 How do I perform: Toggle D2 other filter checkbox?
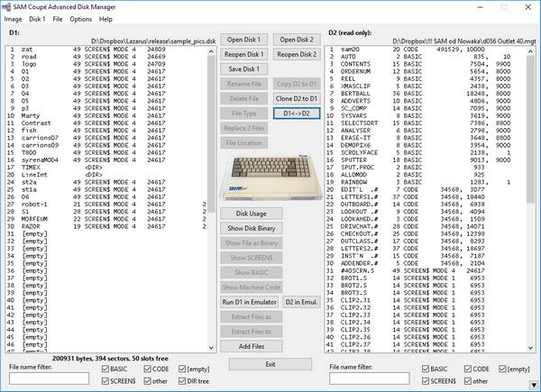pyautogui.click(x=476, y=381)
